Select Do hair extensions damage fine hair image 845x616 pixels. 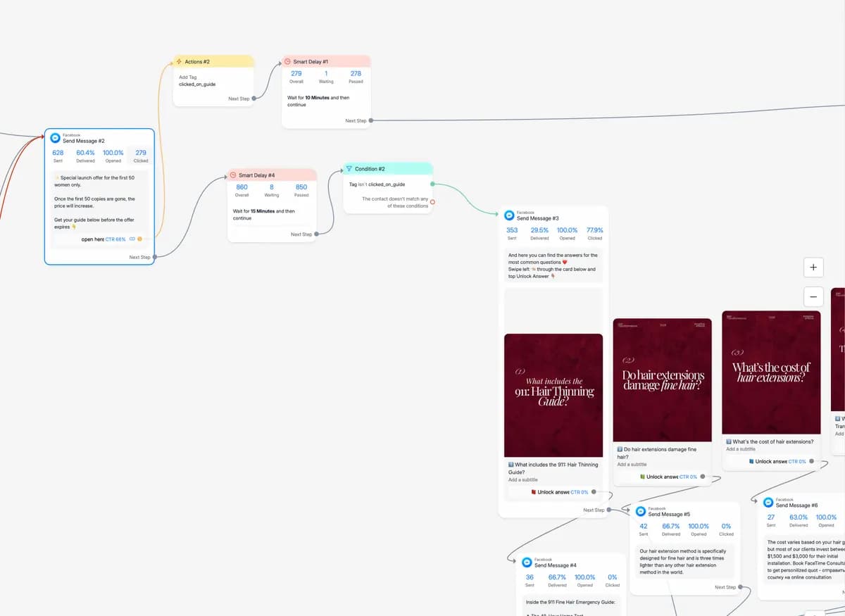(x=663, y=380)
